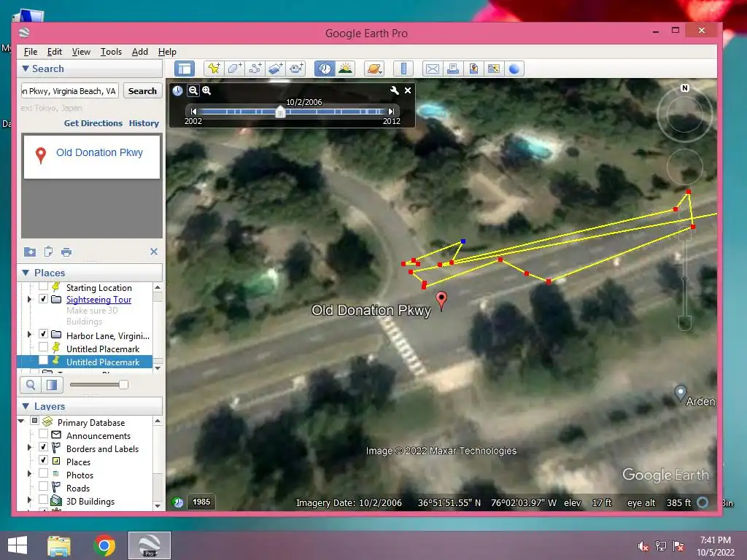The image size is (747, 560).
Task: Open Old Donation Pkwy search result
Action: click(x=99, y=152)
